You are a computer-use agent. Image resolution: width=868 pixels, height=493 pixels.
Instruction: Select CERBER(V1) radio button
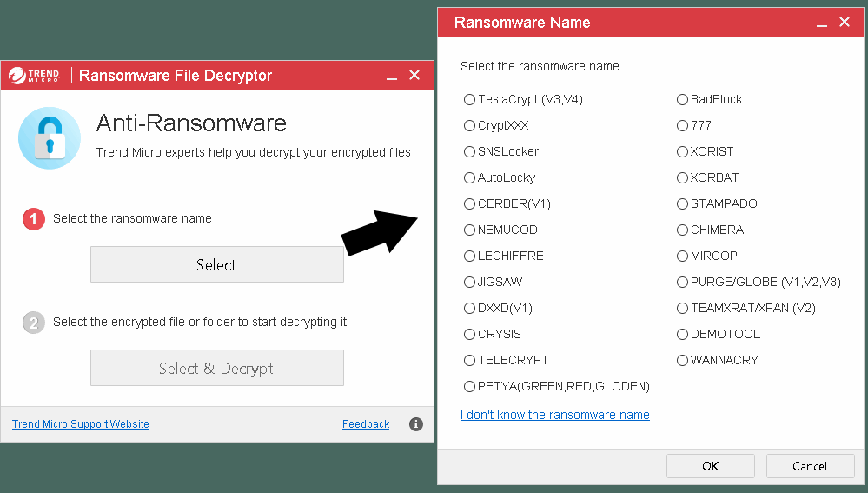coord(469,203)
